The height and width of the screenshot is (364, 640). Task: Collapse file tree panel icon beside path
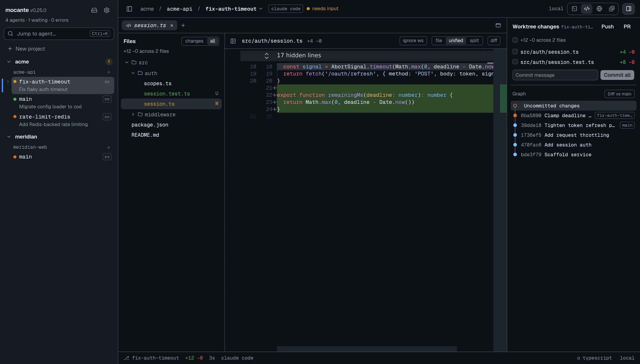click(x=233, y=41)
